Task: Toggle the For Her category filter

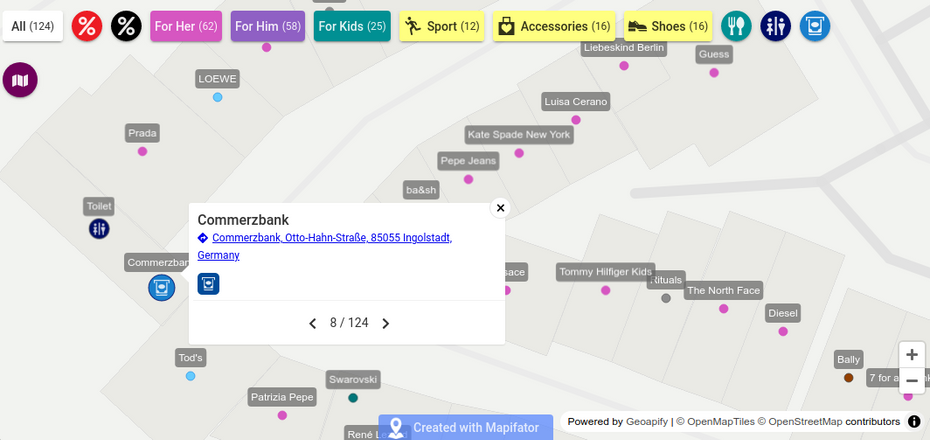Action: click(x=186, y=26)
